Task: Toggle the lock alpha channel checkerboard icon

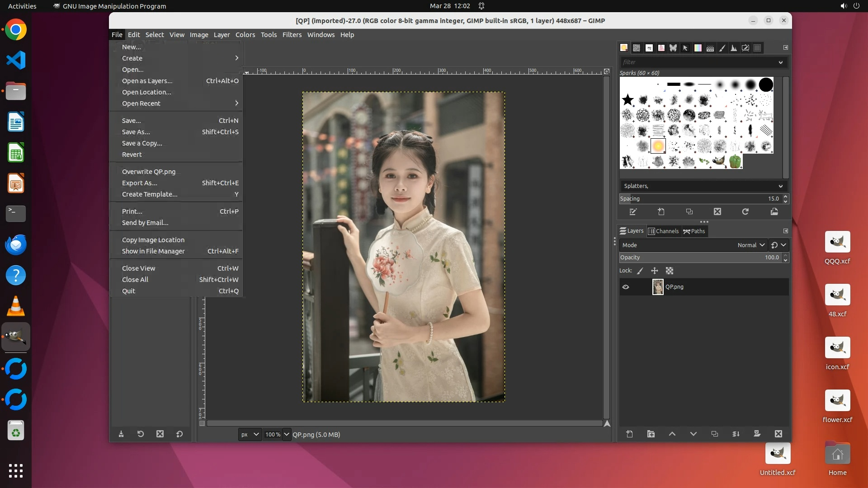Action: [670, 271]
